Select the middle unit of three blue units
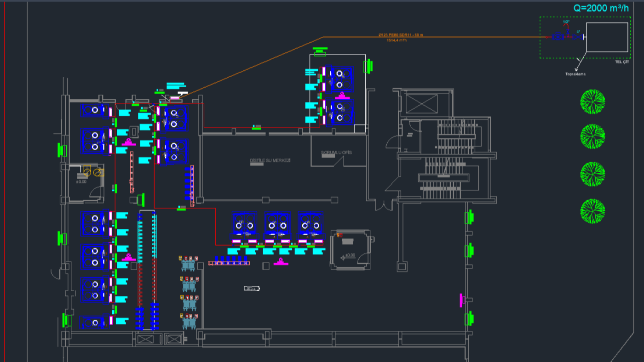The image size is (644, 362). tap(277, 224)
